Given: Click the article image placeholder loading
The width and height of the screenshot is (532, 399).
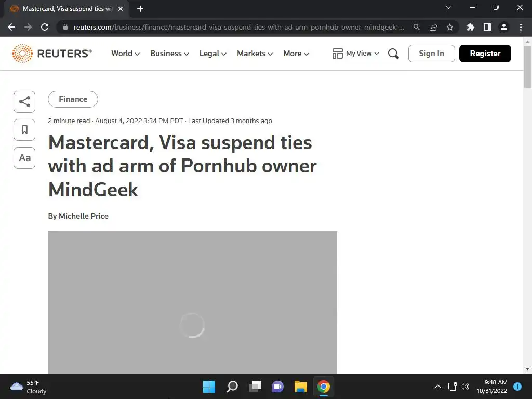Looking at the screenshot, I should [x=192, y=303].
